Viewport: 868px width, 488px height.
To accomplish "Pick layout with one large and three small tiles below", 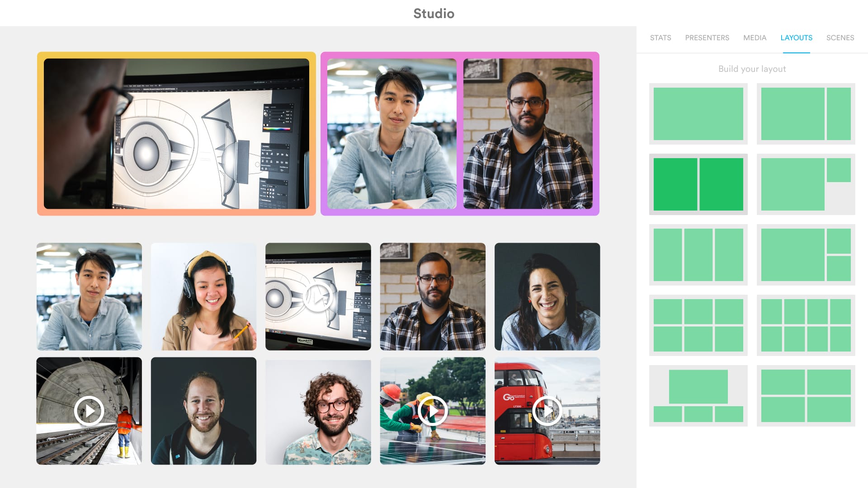I will click(x=698, y=396).
